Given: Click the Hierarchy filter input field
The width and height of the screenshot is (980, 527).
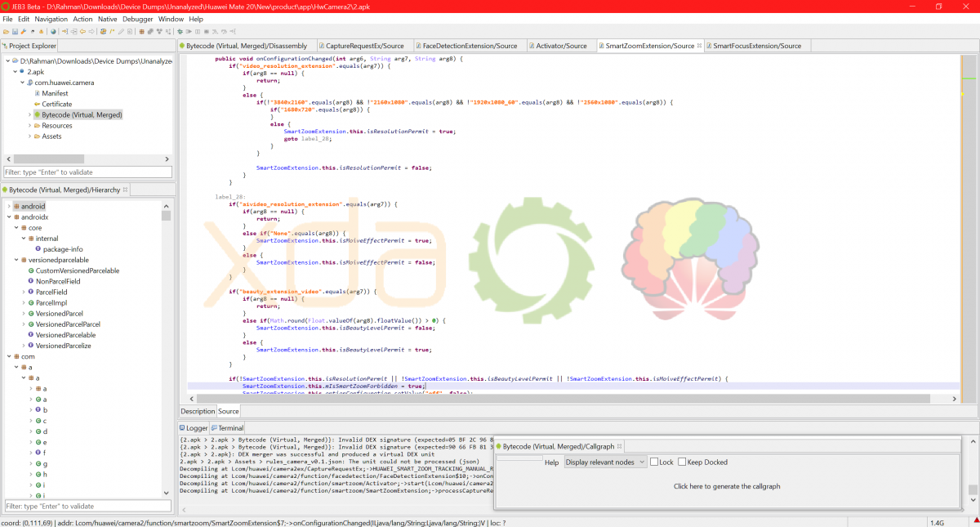Looking at the screenshot, I should click(x=87, y=506).
